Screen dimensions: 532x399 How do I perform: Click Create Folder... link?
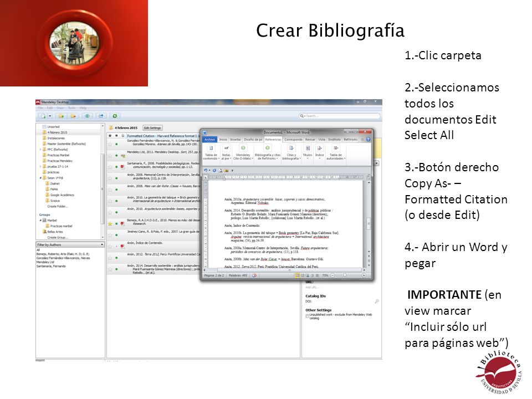point(57,206)
